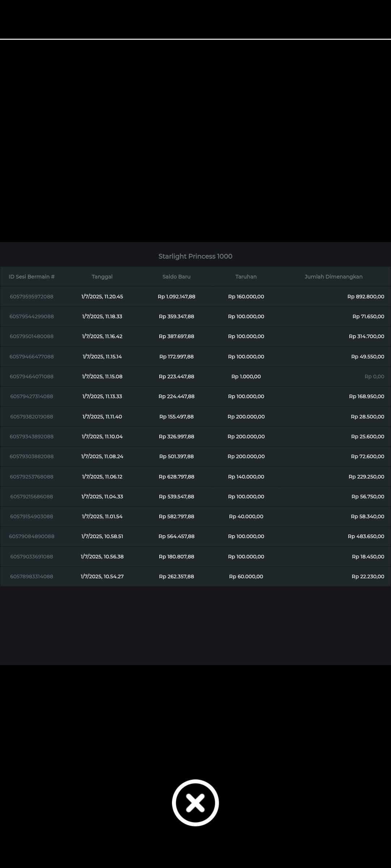Click balance Rp 223.447,88
Viewport: 391px width, 868px height.
pyautogui.click(x=176, y=376)
